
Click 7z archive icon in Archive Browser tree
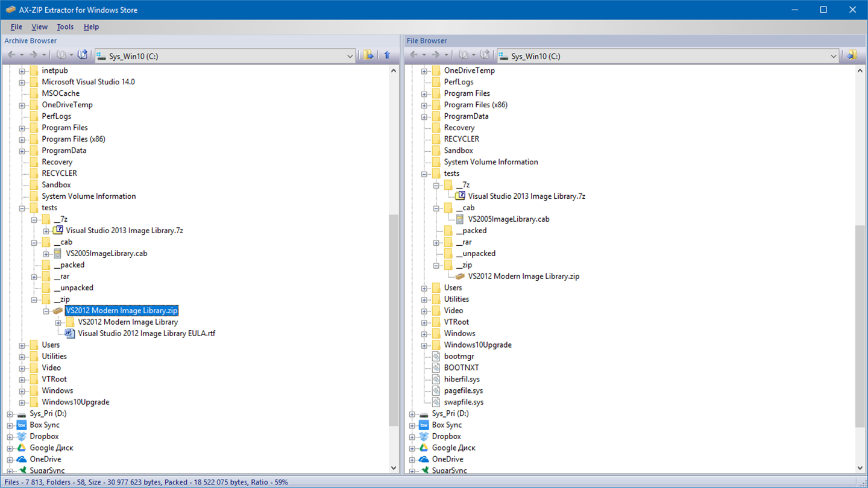pyautogui.click(x=58, y=230)
